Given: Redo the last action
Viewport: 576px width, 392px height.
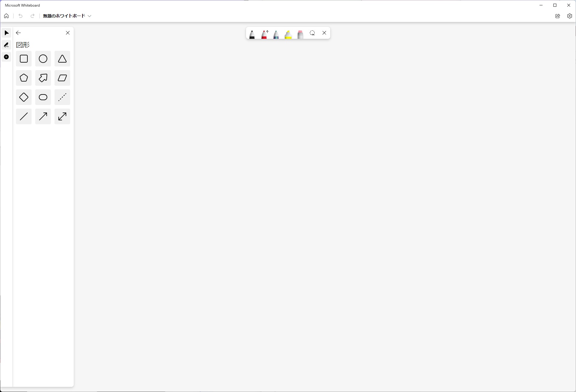Looking at the screenshot, I should coord(33,16).
